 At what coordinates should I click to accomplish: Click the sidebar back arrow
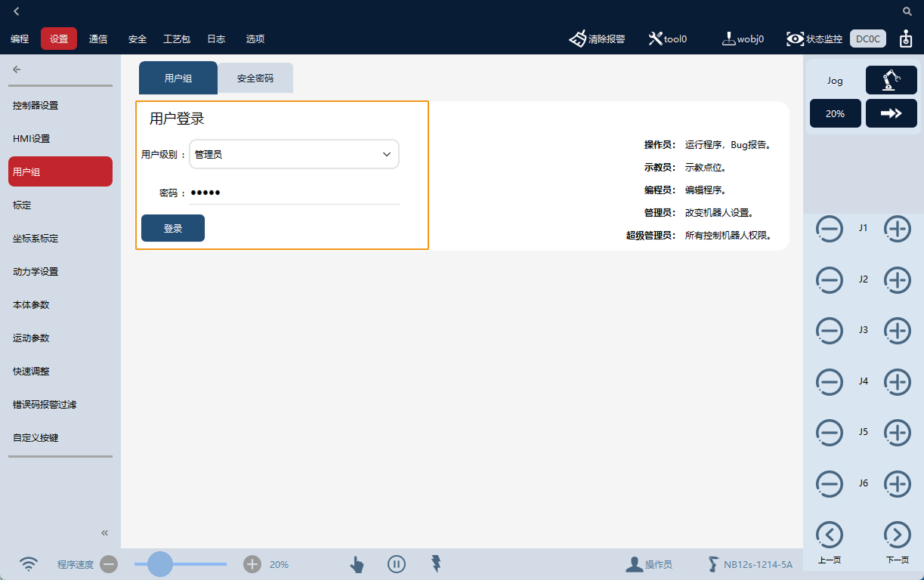[x=17, y=69]
